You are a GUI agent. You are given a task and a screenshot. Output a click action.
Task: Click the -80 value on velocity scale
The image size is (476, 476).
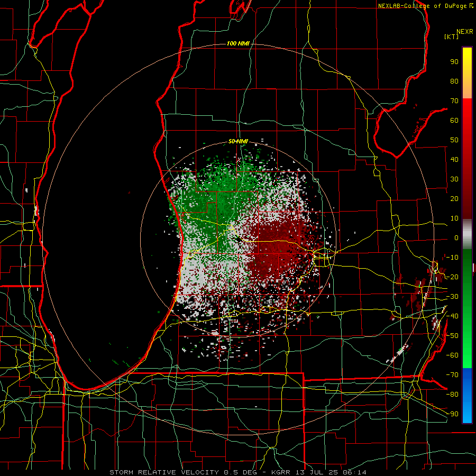coord(452,395)
